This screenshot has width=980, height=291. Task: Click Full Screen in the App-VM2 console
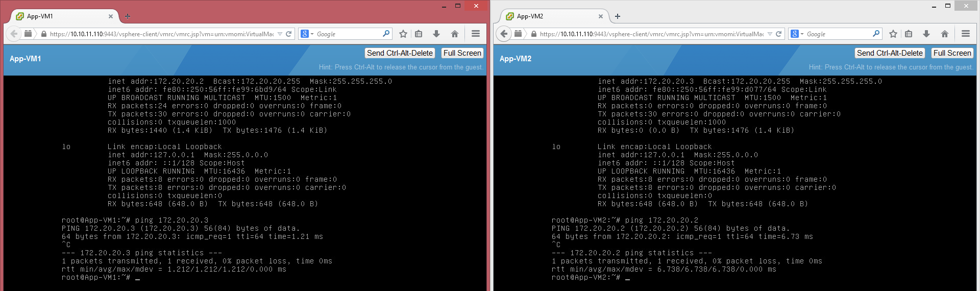952,53
